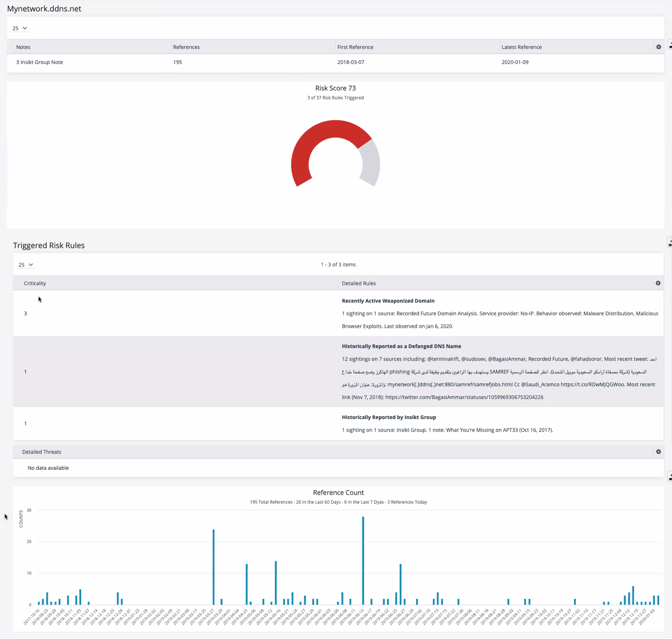The height and width of the screenshot is (639, 672).
Task: Open the top 25 page-size dropdown
Action: [20, 28]
